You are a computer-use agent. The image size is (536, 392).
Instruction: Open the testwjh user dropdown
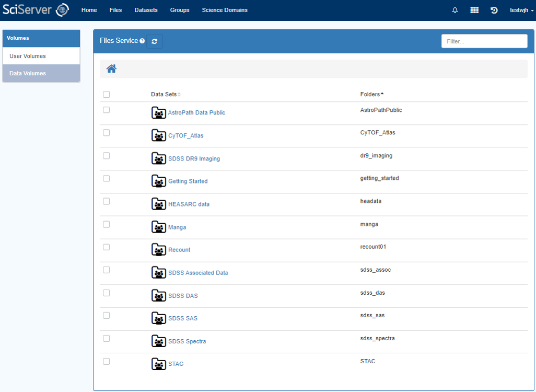(522, 10)
